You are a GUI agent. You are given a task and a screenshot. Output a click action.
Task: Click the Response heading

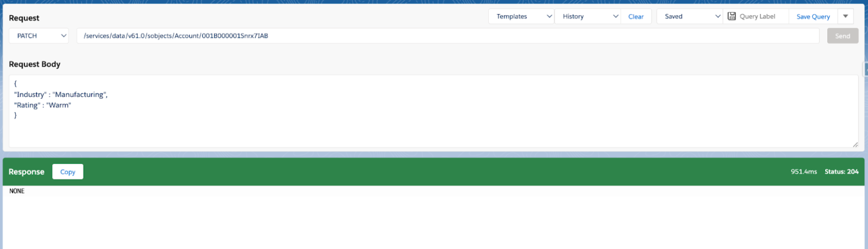(27, 172)
